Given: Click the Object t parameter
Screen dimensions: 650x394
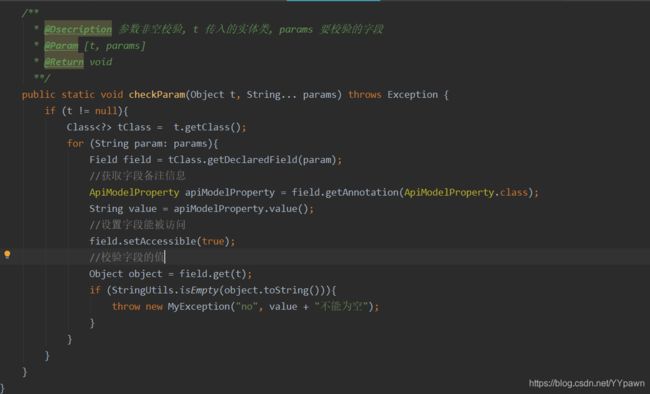Looking at the screenshot, I should (212, 95).
